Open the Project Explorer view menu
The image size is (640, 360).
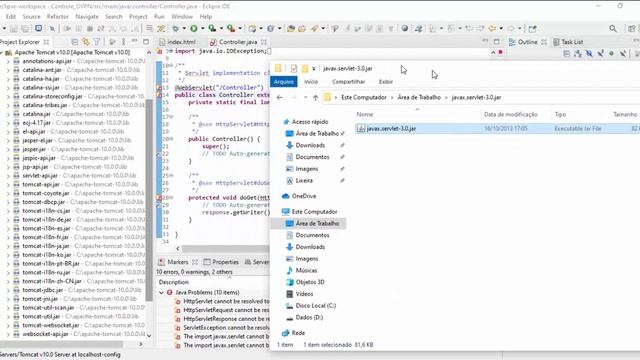(x=123, y=42)
